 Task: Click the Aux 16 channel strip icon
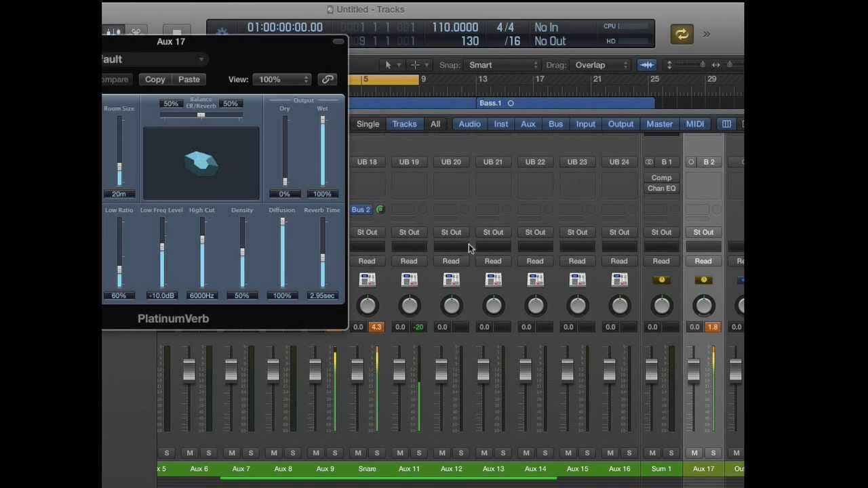[x=619, y=280]
